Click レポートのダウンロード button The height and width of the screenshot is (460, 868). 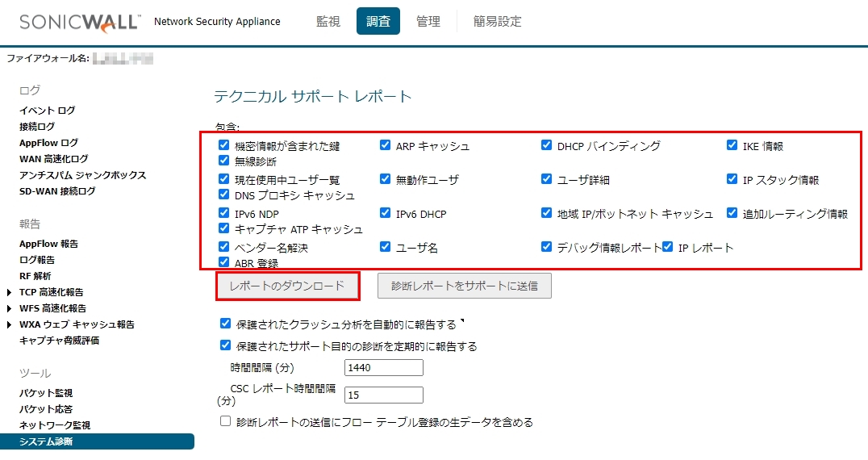click(x=287, y=286)
